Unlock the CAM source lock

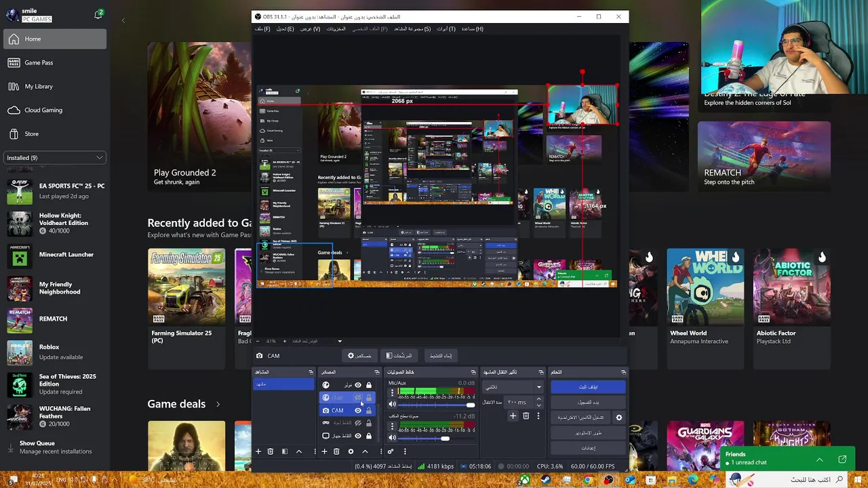(369, 411)
